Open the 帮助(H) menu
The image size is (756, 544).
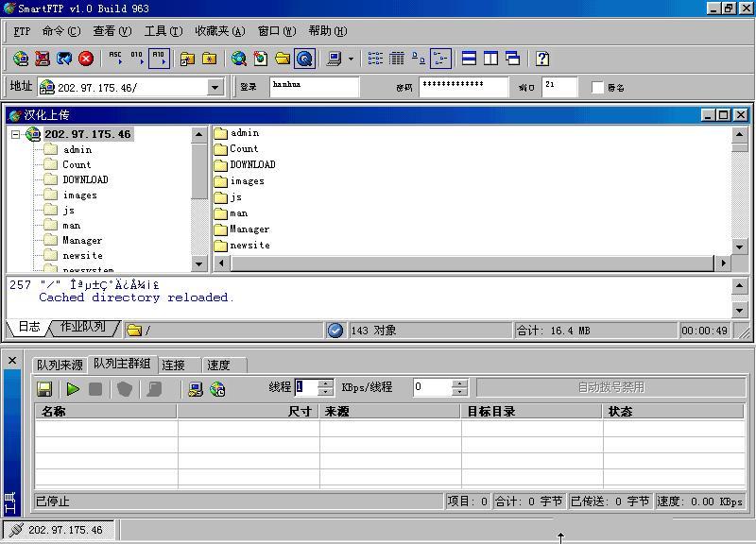[x=327, y=31]
